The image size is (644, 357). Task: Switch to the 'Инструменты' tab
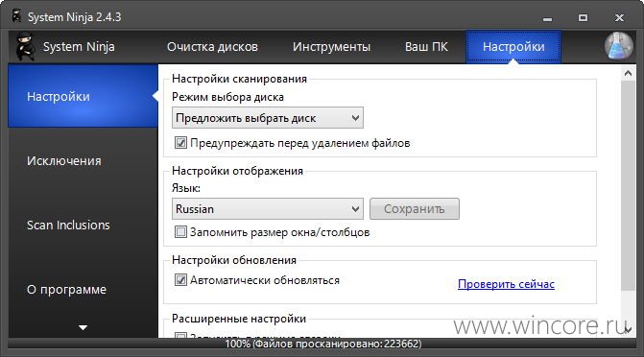[x=331, y=47]
